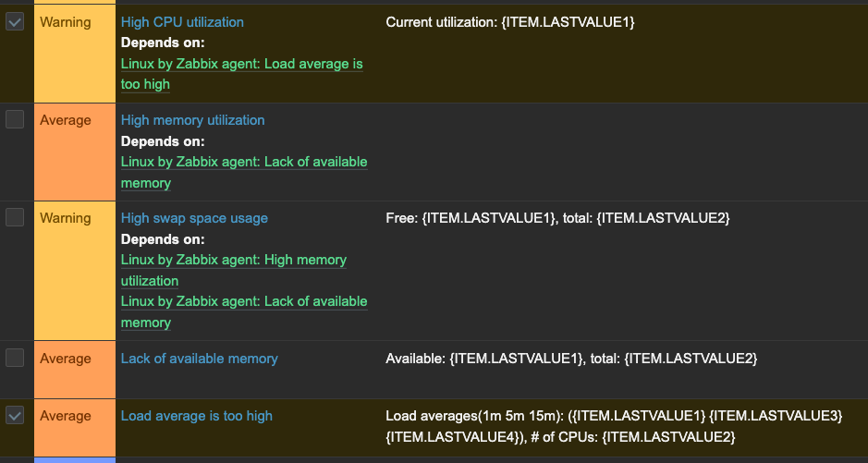This screenshot has width=868, height=463.
Task: Click Warning severity cell of High CPU utilization
Action: coord(75,54)
